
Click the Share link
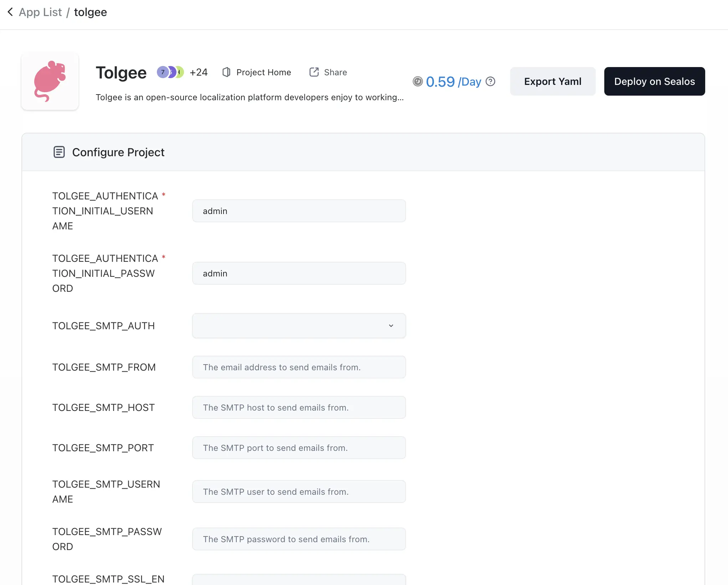[335, 72]
